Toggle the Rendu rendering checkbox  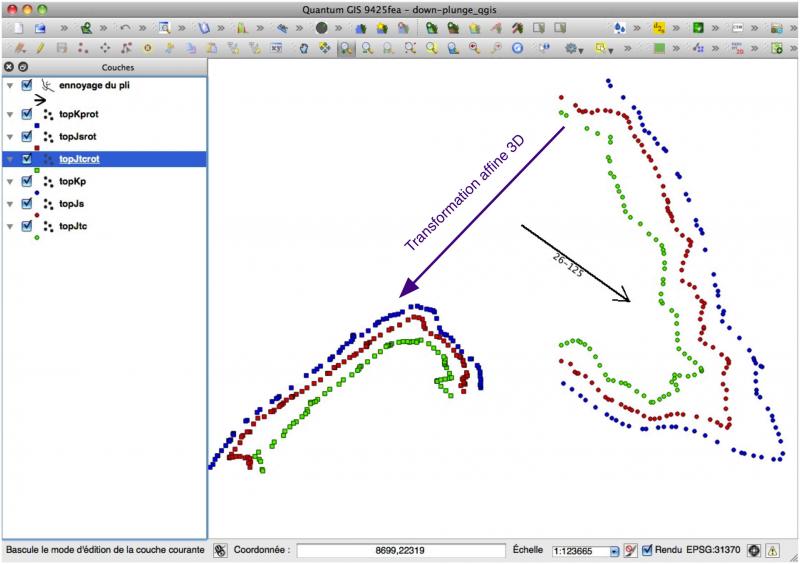[647, 550]
